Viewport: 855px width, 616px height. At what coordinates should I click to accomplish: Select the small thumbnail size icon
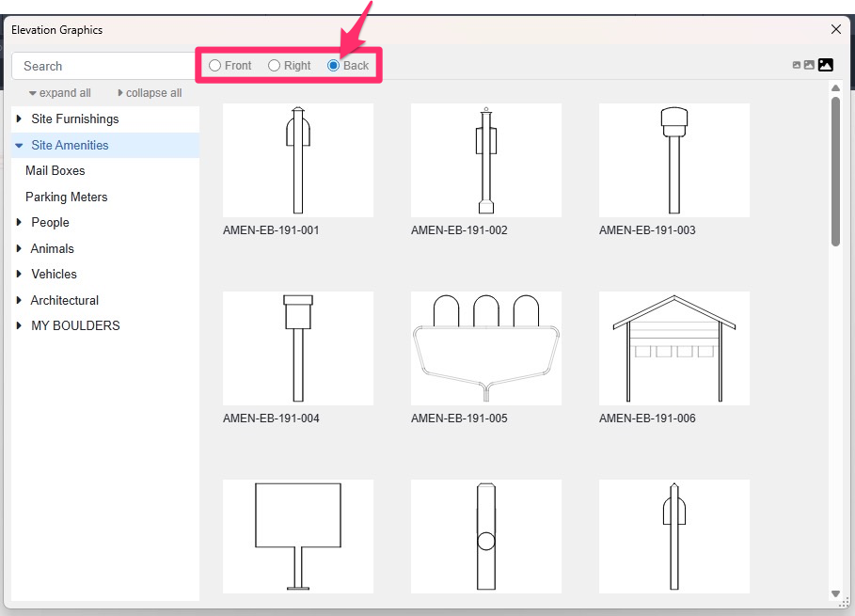(796, 64)
